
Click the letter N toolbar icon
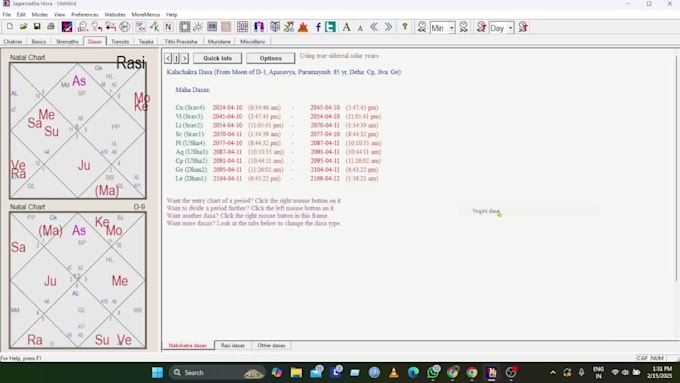(168, 27)
